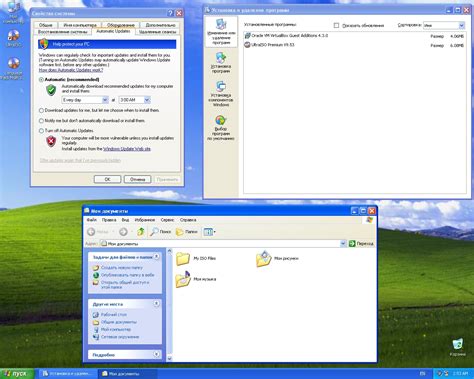Viewport: 474px width, 379px height.
Task: Toggle Folders pane in Explorer toolbar
Action: point(187,232)
